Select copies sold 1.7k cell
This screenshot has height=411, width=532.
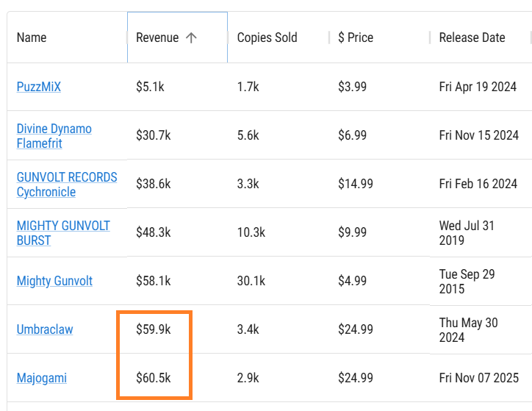tap(278, 87)
